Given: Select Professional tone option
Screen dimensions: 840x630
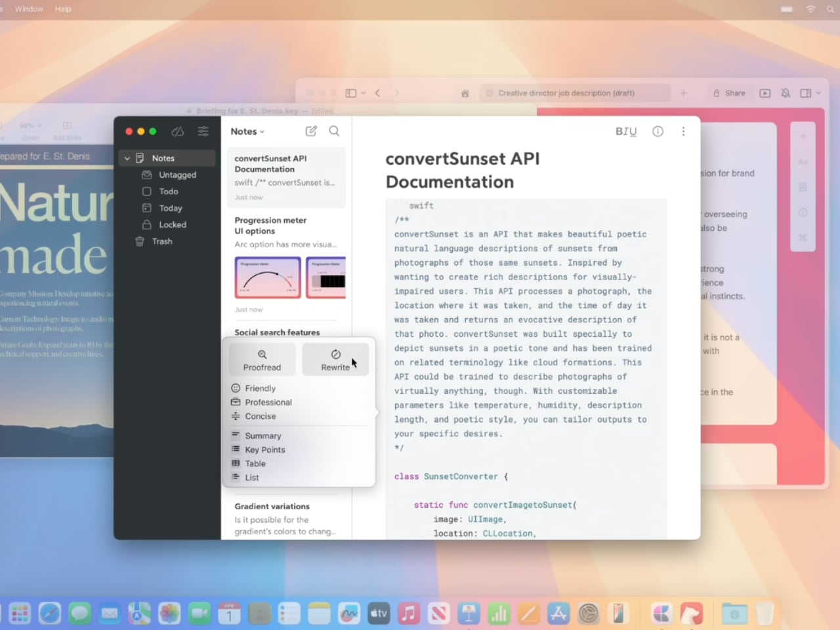Looking at the screenshot, I should (268, 402).
